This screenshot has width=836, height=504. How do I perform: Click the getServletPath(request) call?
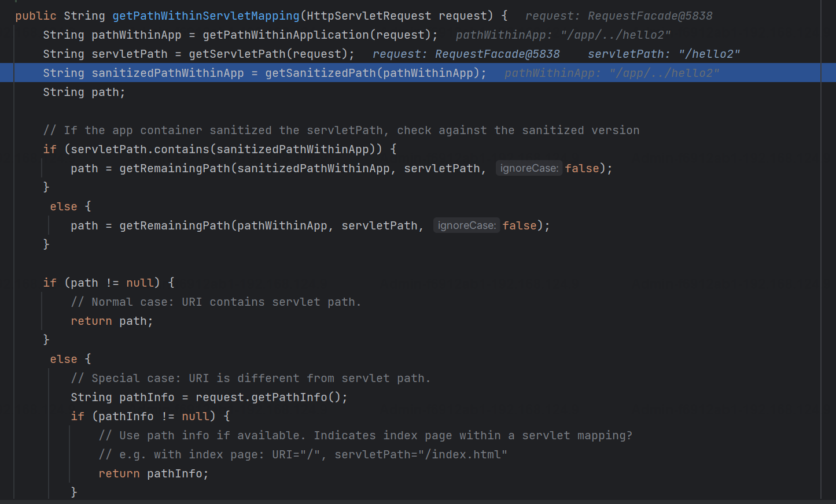(268, 54)
